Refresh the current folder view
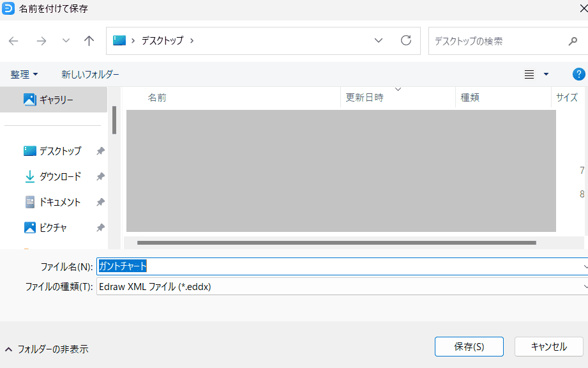Image resolution: width=588 pixels, height=368 pixels. click(406, 41)
